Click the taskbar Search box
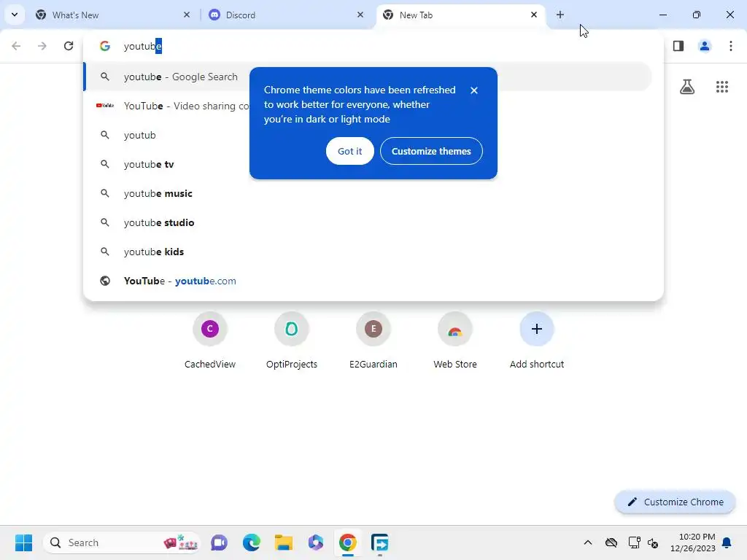747x560 pixels. click(x=122, y=542)
